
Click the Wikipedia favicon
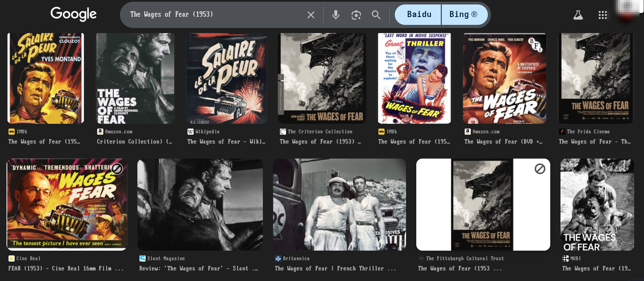191,132
